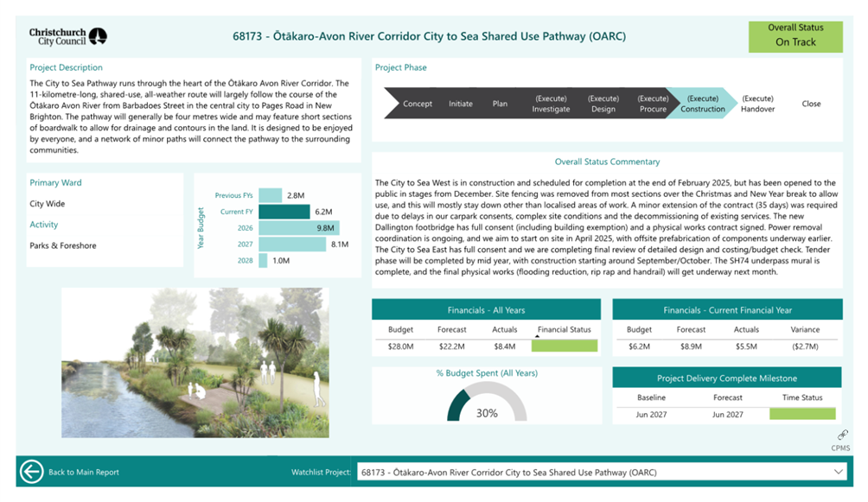Click Back to Main Report
The height and width of the screenshot is (502, 868).
(x=83, y=473)
